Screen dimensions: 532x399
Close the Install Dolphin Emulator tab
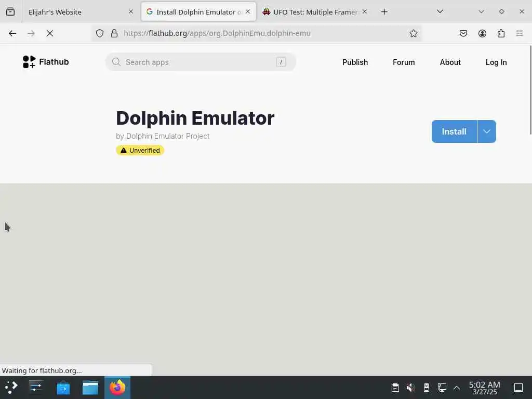[248, 11]
